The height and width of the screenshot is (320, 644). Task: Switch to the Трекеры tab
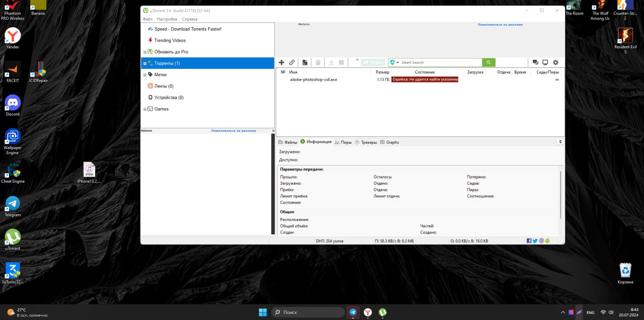366,142
